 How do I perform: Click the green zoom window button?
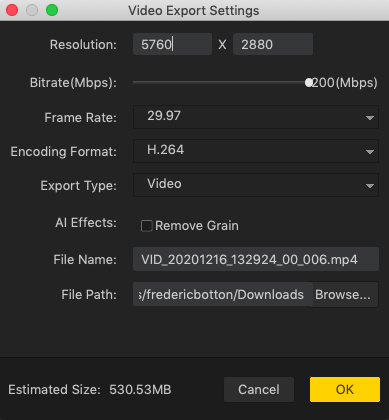coord(52,10)
